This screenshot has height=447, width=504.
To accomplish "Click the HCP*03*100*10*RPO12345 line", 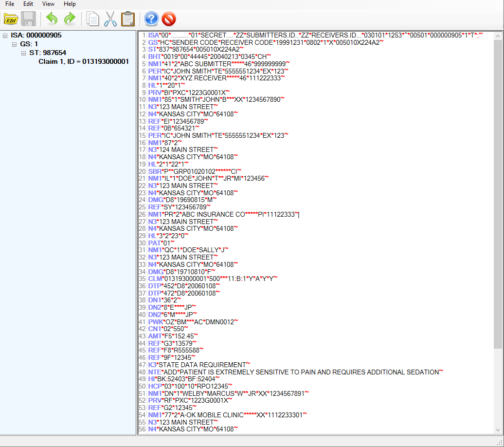I will pyautogui.click(x=190, y=386).
